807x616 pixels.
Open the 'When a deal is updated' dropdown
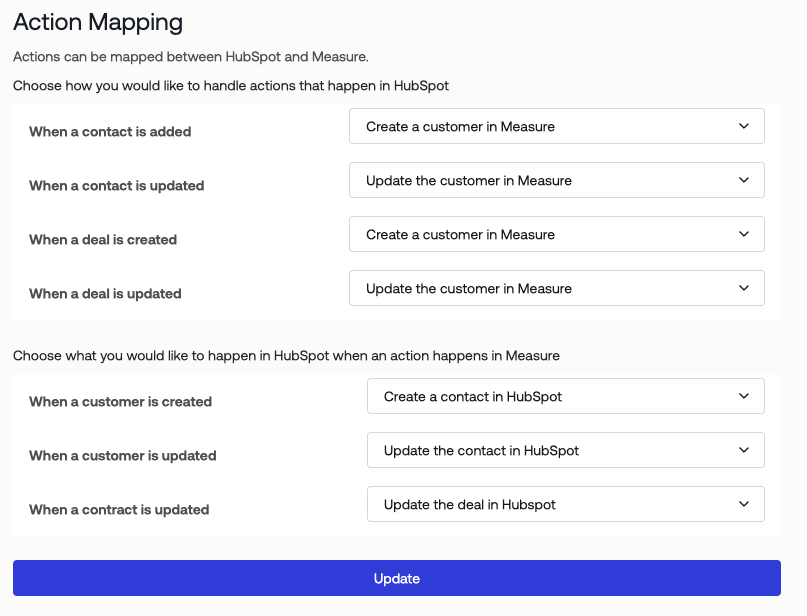tap(556, 288)
